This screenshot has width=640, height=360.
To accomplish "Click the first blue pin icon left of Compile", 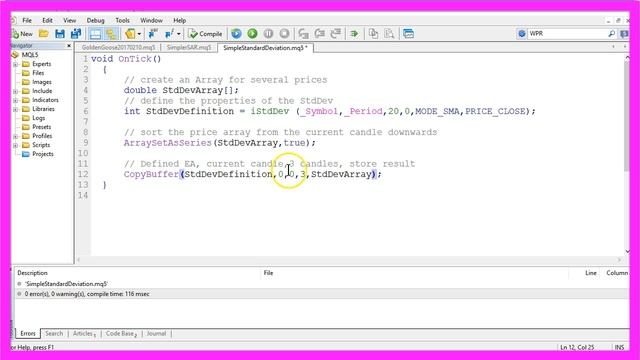I will click(153, 34).
